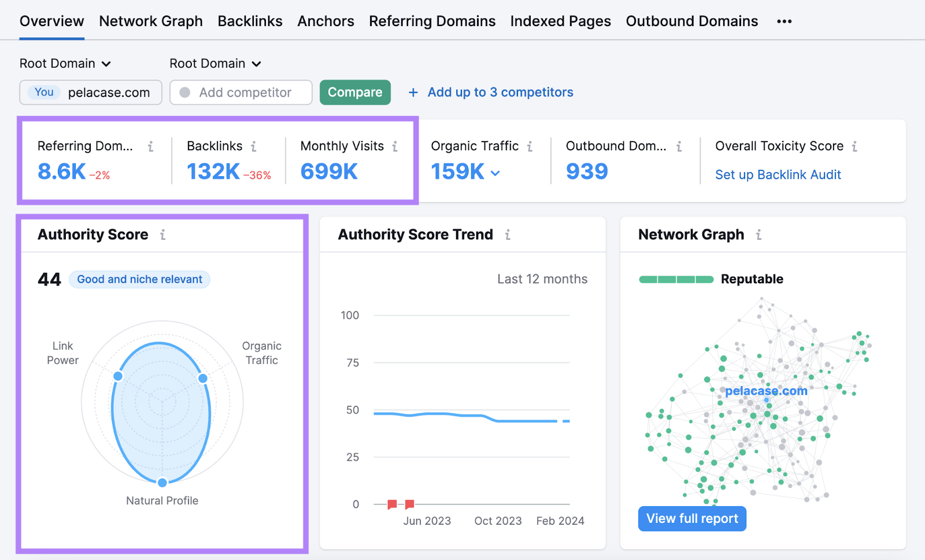Viewport: 925px width, 560px height.
Task: Open the 132K backlinks value
Action: tap(213, 172)
